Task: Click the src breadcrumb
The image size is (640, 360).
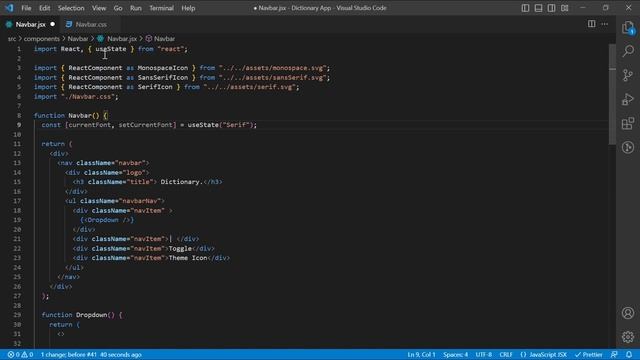Action: pyautogui.click(x=12, y=39)
